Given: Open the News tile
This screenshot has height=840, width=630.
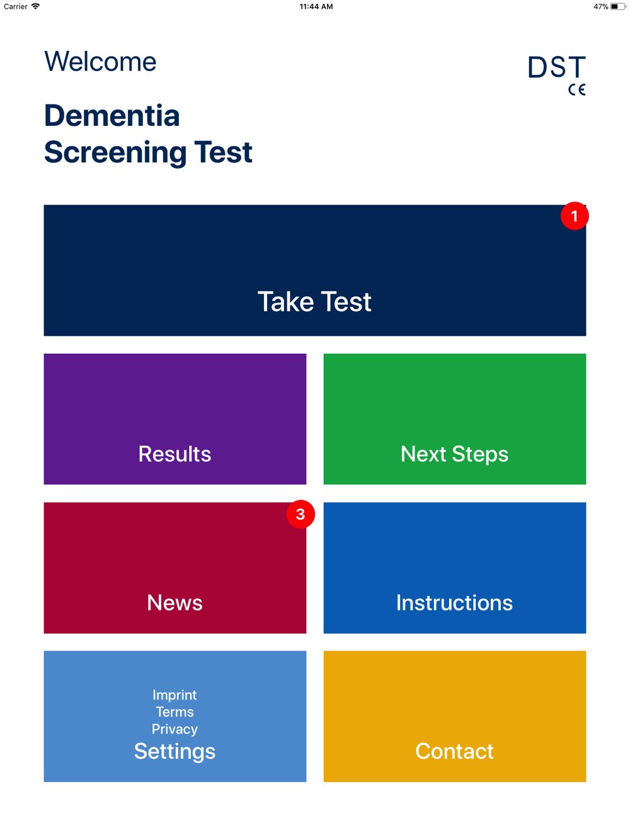Looking at the screenshot, I should point(175,567).
